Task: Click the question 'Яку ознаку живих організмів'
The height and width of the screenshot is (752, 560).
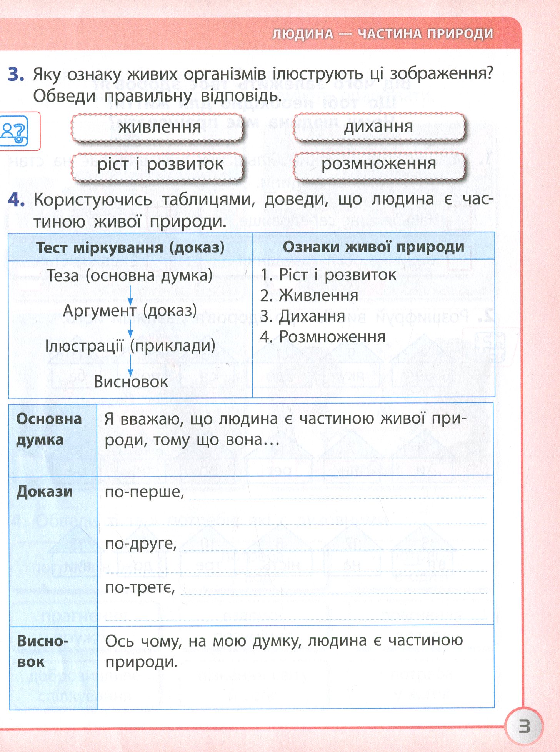Action: click(263, 74)
